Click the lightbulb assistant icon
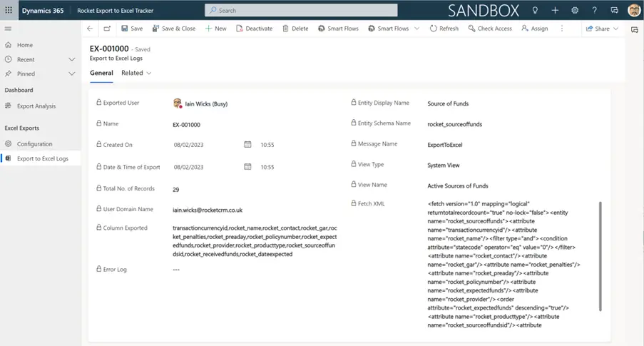The width and height of the screenshot is (644, 346). point(535,10)
